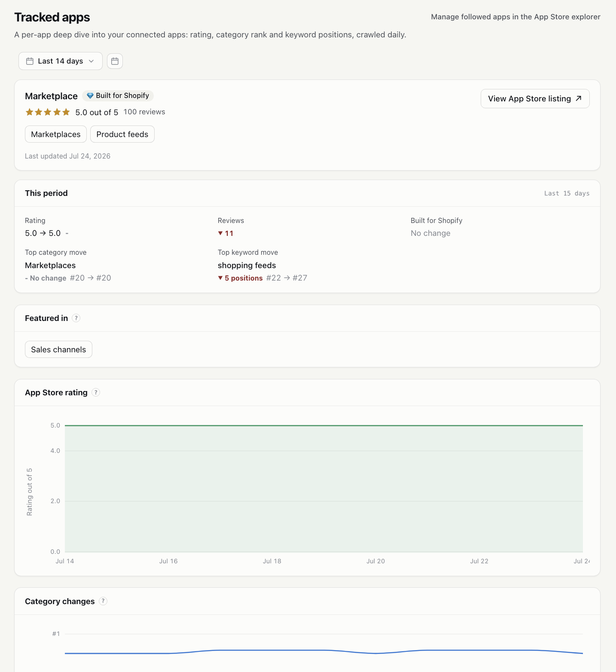Click the 5.0 → 5.0 rating change value
616x672 pixels.
click(43, 233)
